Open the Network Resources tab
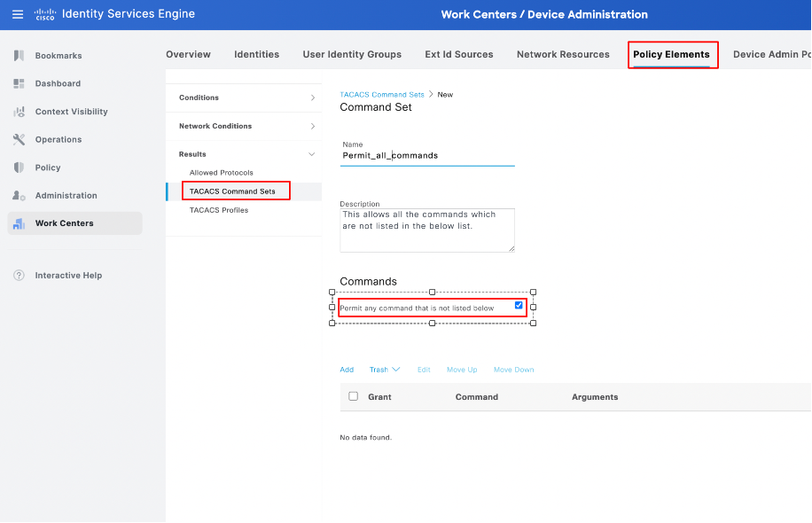 564,54
